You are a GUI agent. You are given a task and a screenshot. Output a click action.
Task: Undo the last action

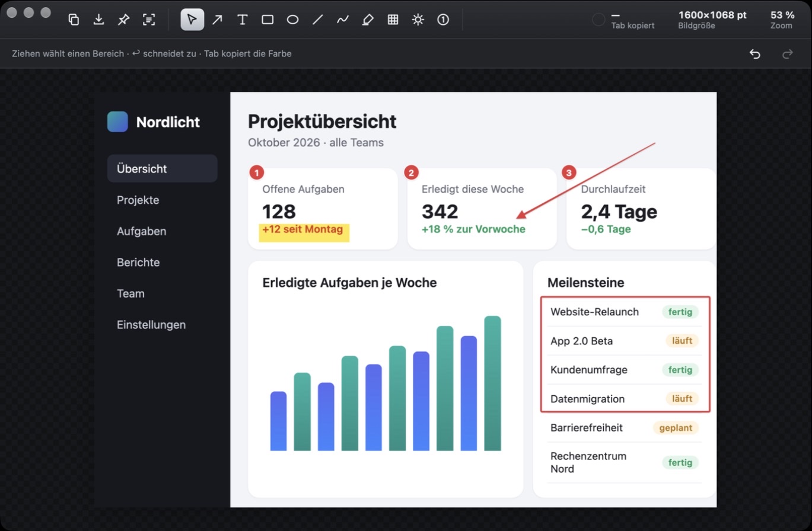click(x=754, y=54)
